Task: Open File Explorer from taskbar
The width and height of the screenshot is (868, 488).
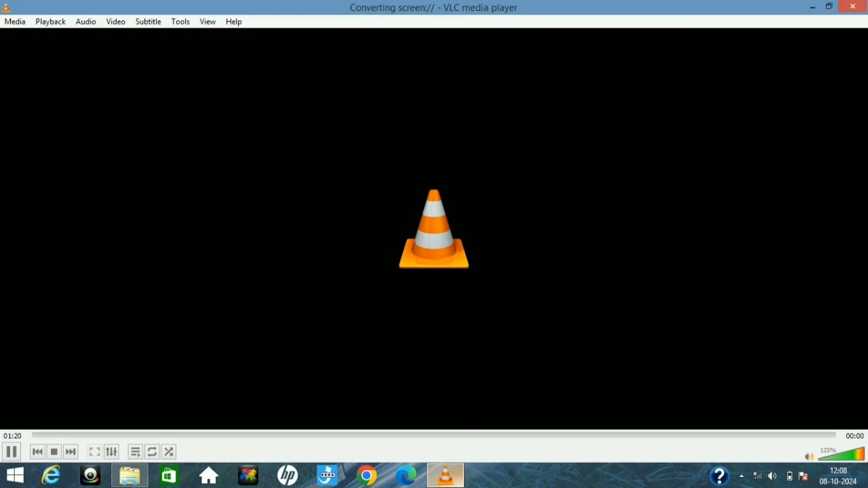Action: click(130, 476)
